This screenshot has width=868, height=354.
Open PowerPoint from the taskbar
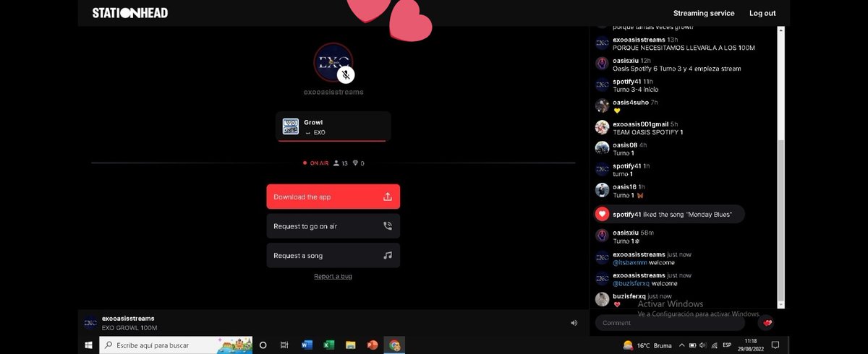[x=373, y=345]
